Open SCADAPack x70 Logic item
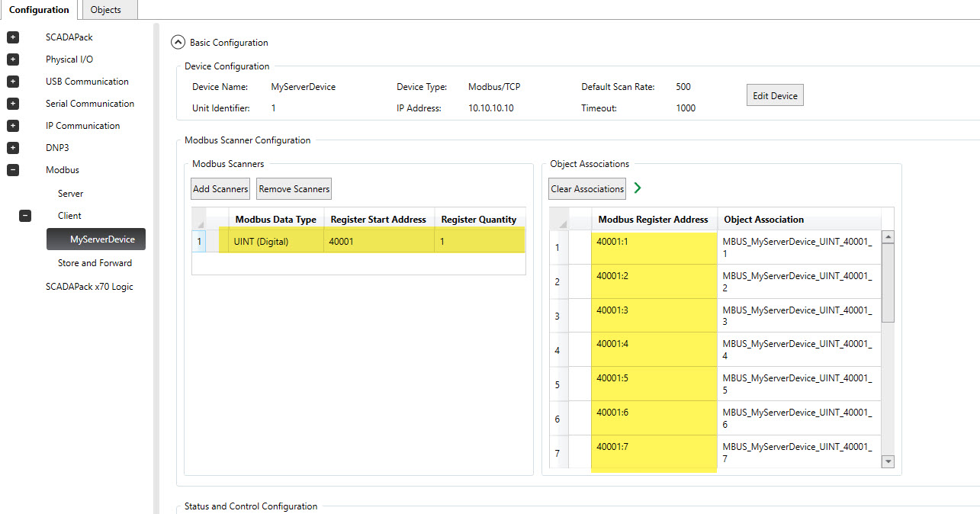Image resolution: width=980 pixels, height=514 pixels. point(89,287)
